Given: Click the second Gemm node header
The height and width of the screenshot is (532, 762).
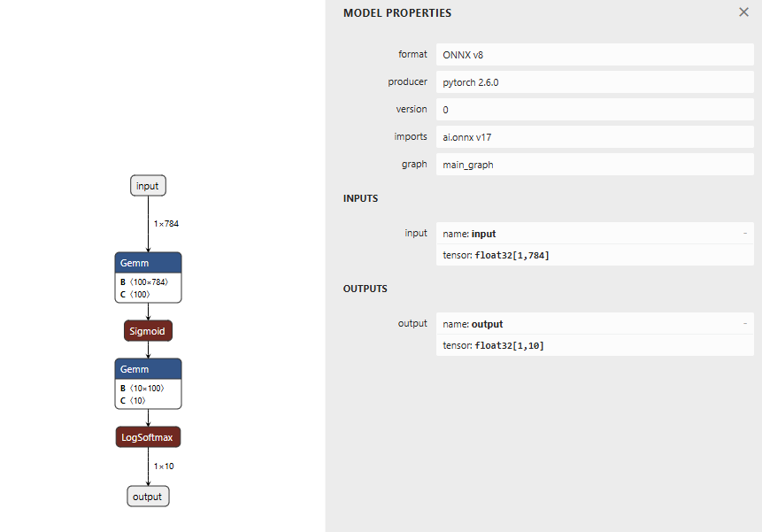Looking at the screenshot, I should (x=148, y=369).
